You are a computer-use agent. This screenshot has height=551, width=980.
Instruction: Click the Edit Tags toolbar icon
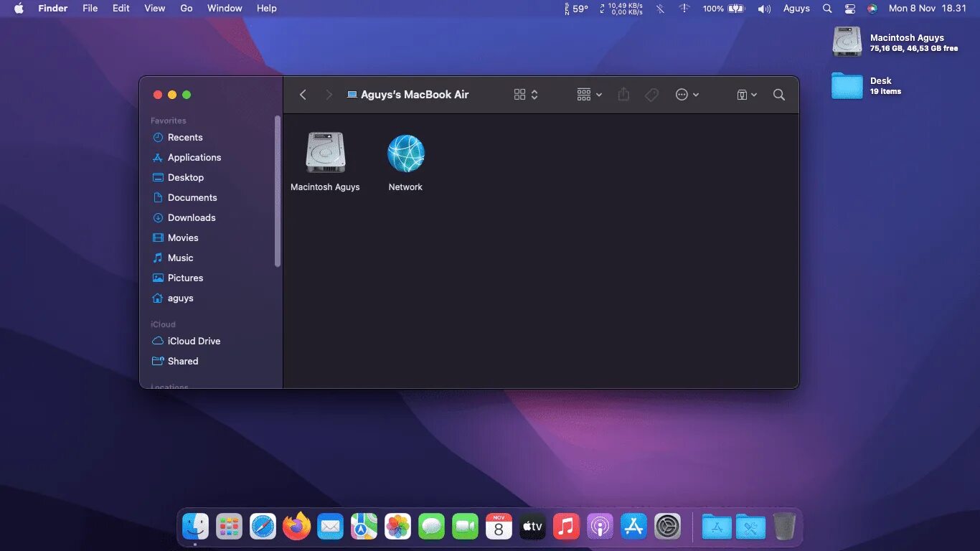(651, 95)
